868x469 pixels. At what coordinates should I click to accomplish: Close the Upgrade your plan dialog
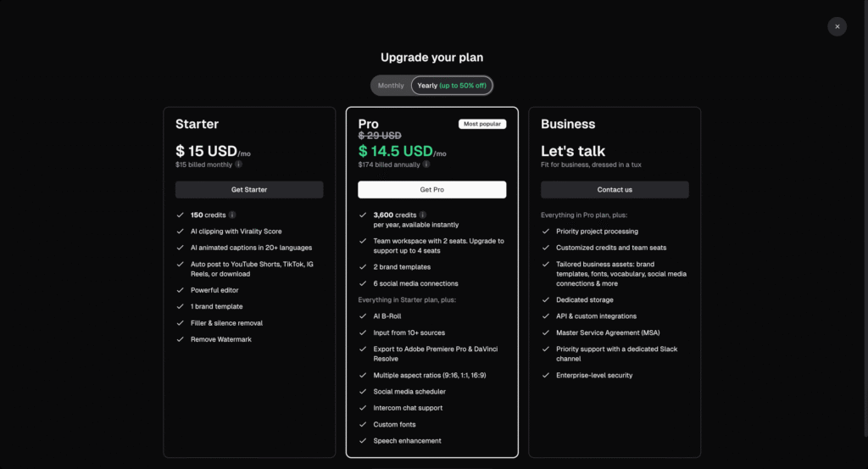pyautogui.click(x=837, y=26)
